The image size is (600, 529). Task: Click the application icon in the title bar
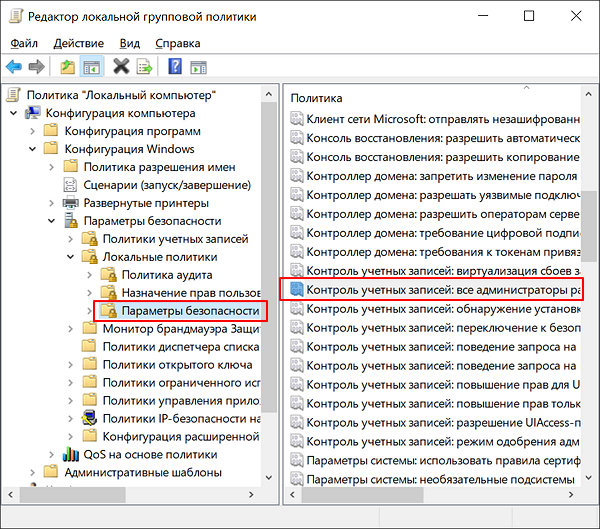(16, 16)
